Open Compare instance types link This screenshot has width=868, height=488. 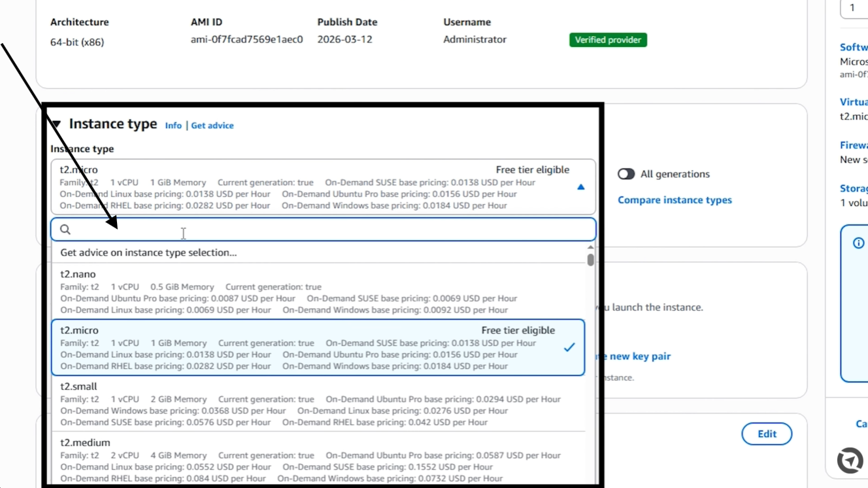click(x=675, y=200)
